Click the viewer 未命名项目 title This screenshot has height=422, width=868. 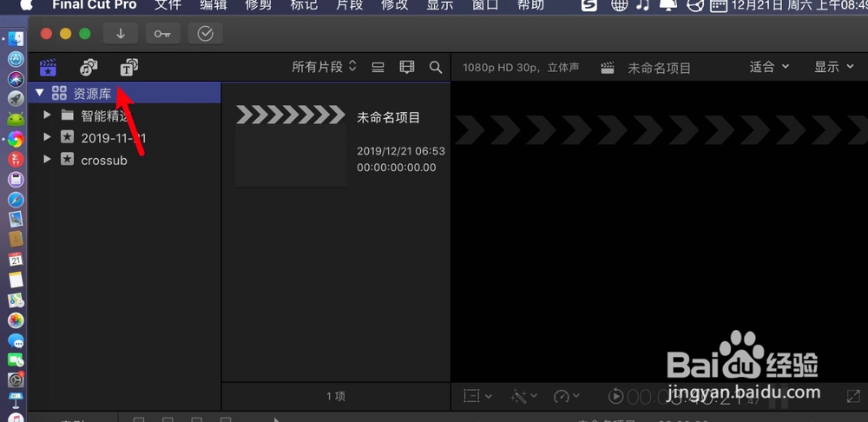pos(660,68)
